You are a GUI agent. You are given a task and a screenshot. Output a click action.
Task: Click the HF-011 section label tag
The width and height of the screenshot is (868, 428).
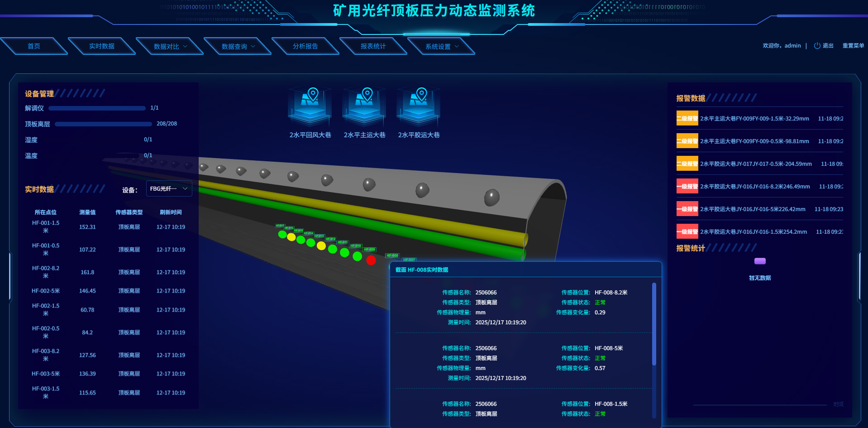(x=343, y=242)
